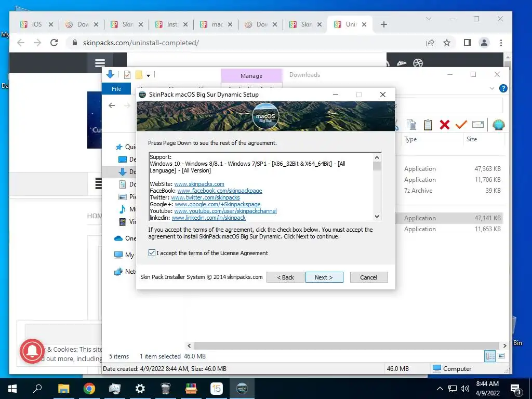
Task: Open the Windows Start menu
Action: (12, 389)
